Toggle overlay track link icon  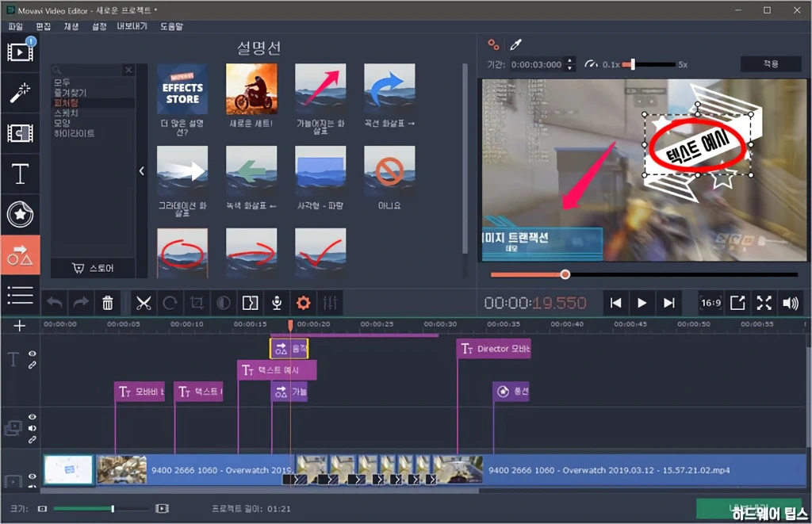(x=32, y=440)
